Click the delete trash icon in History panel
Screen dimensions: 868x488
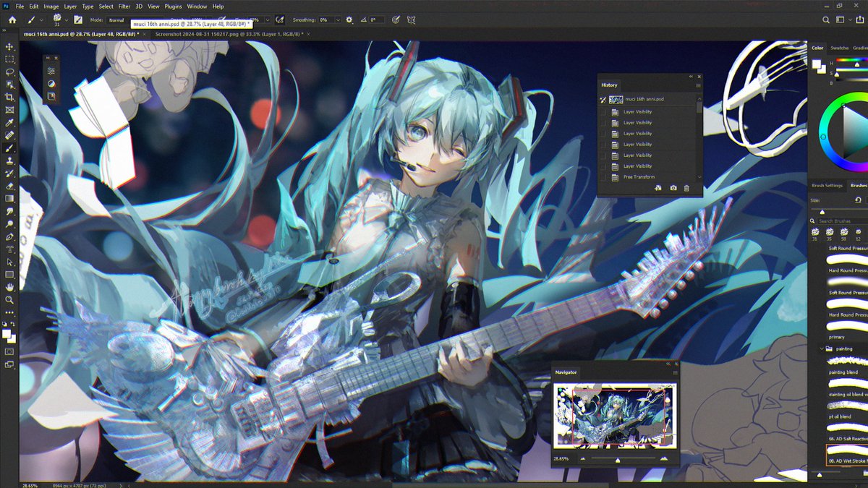pyautogui.click(x=686, y=187)
